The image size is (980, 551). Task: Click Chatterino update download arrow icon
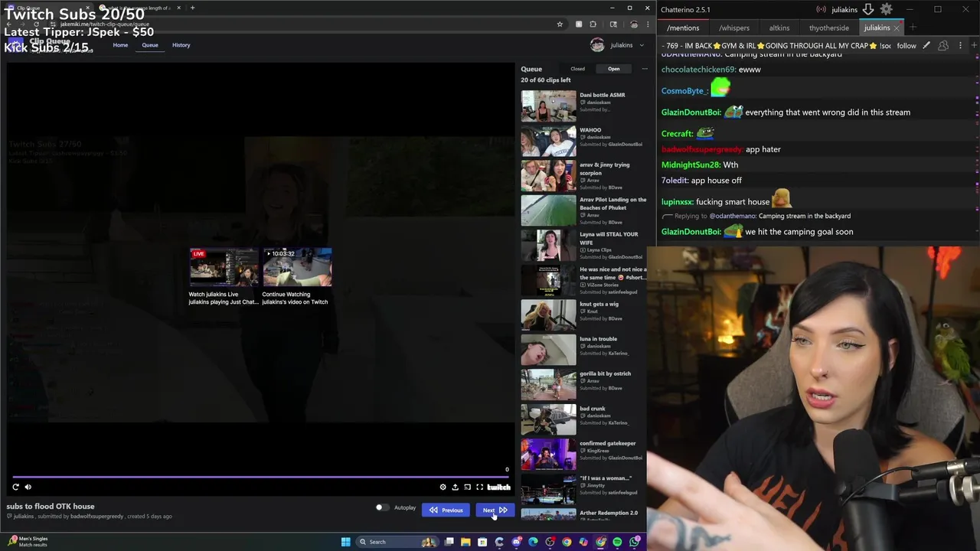pos(868,9)
